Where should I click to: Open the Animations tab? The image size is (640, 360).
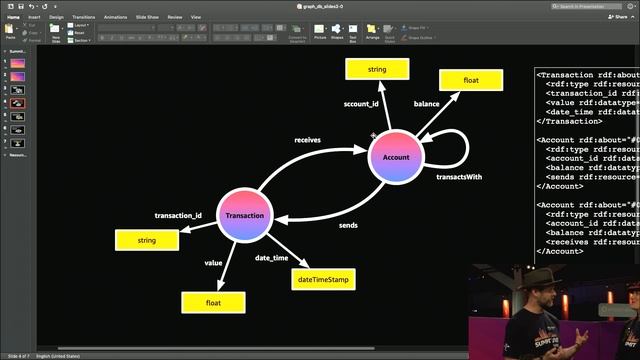click(x=116, y=17)
